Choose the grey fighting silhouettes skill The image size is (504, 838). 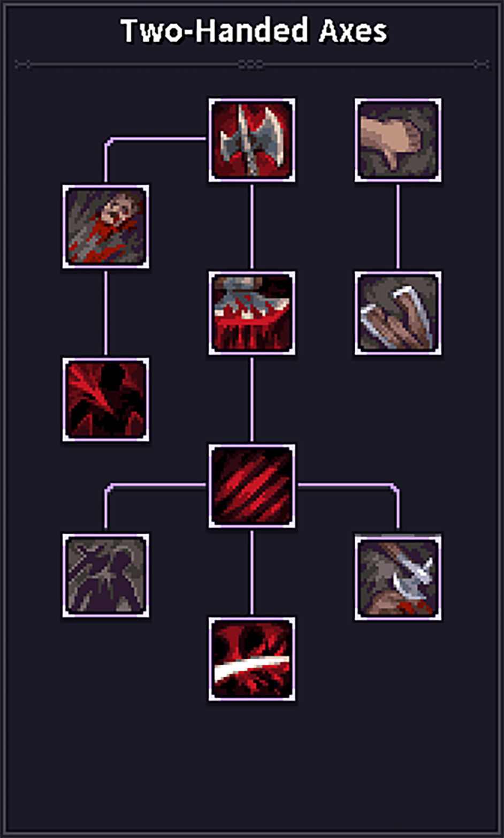click(x=106, y=575)
